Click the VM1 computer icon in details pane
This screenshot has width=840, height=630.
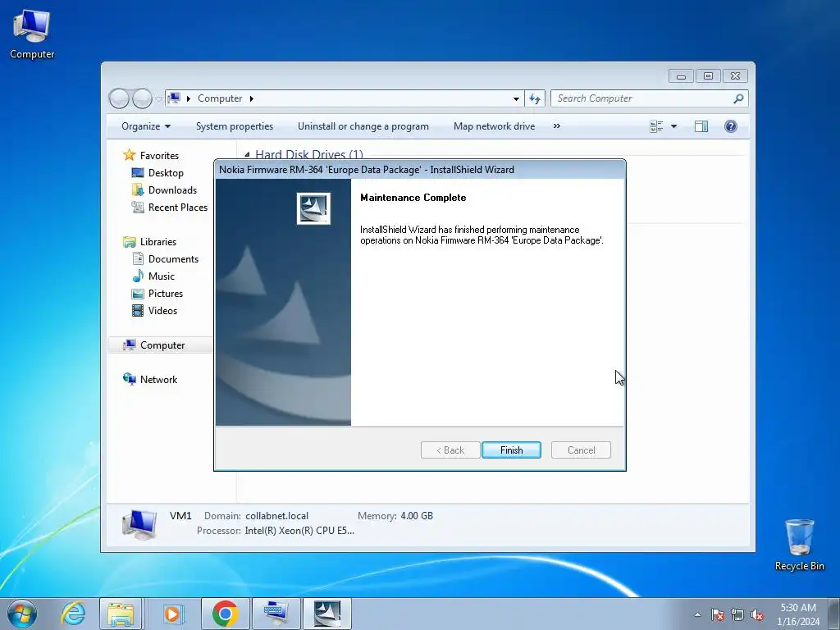point(139,524)
